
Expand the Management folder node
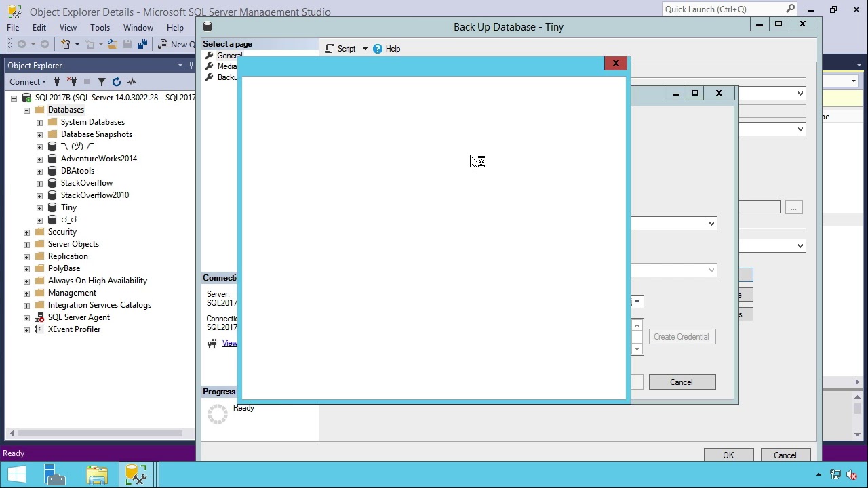pyautogui.click(x=26, y=293)
